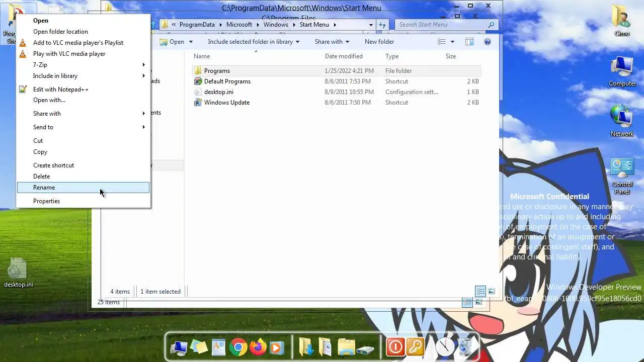Viewport: 644px width, 362px height.
Task: Select Play with VLC media player
Action: (x=83, y=54)
